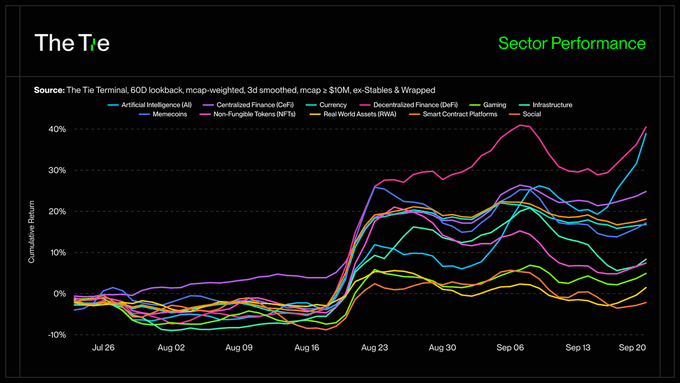Click the Sep 06 date label
Screen dimensions: 680x383
tap(510, 347)
